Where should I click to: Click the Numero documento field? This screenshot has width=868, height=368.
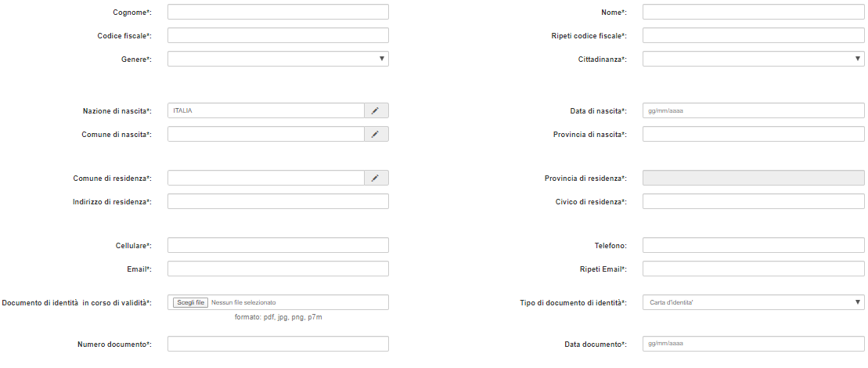click(278, 344)
